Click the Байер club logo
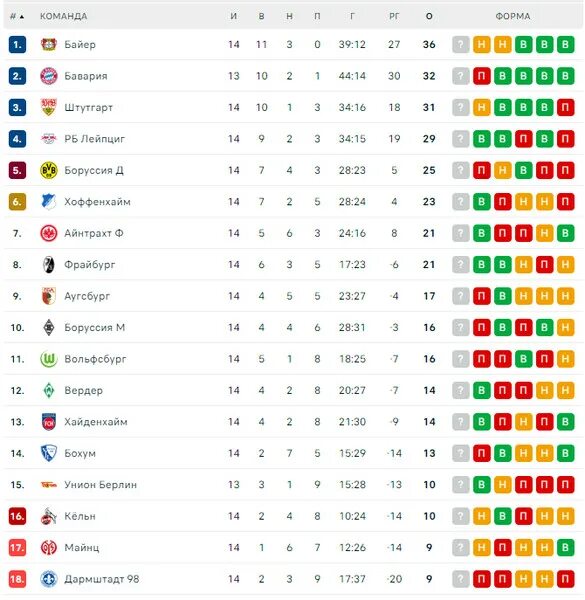 (49, 44)
